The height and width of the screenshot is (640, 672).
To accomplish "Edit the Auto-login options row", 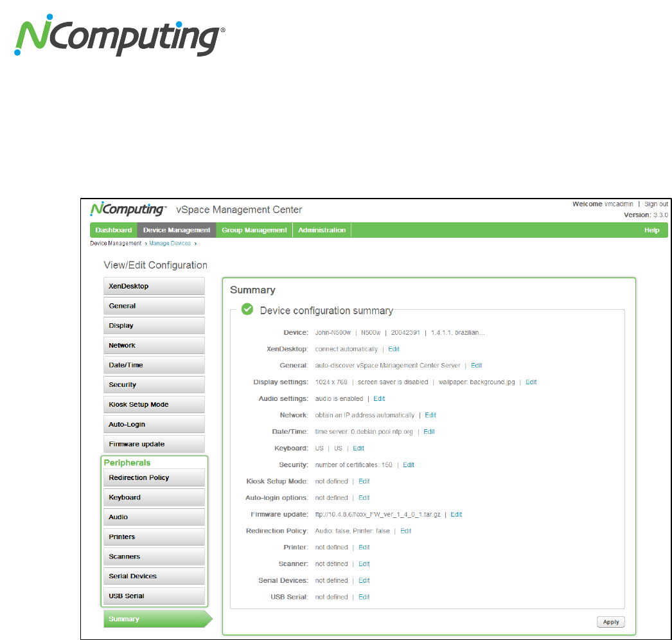I will [364, 498].
